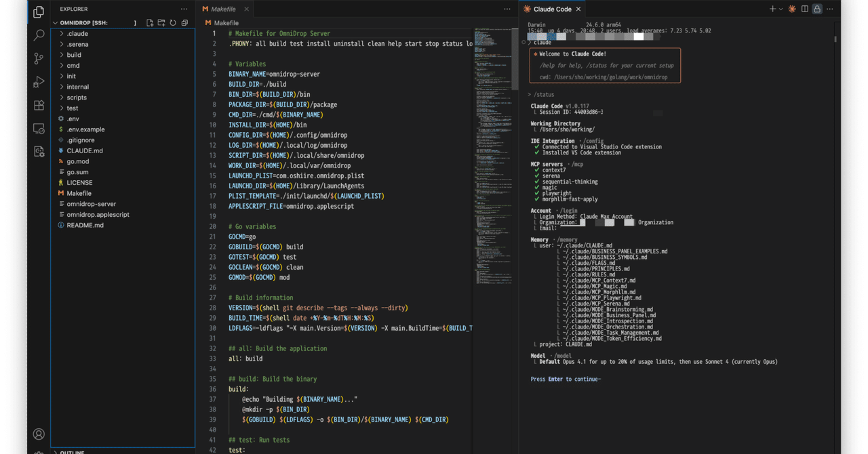Open the omnidrop-server file
Image resolution: width=868 pixels, height=454 pixels.
(x=123, y=204)
